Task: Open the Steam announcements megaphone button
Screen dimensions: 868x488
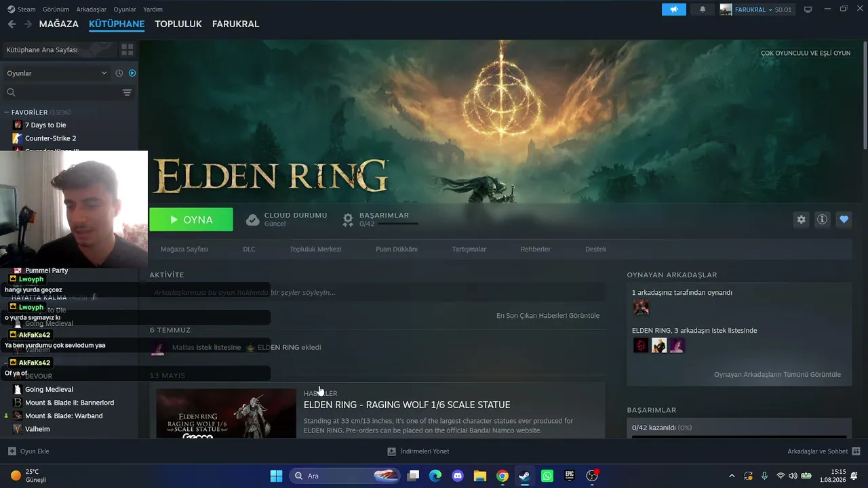Action: click(674, 9)
